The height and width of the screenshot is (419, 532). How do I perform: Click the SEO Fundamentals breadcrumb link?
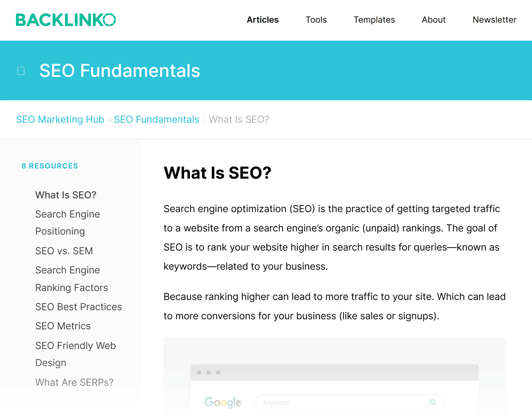156,119
